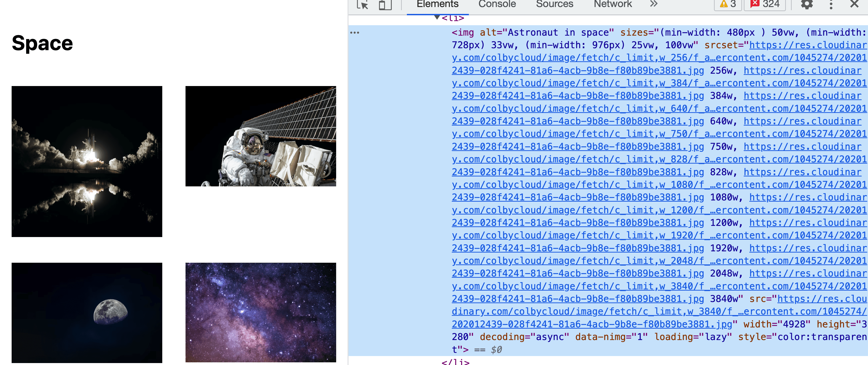Collapse the li element triangle

pyautogui.click(x=437, y=17)
